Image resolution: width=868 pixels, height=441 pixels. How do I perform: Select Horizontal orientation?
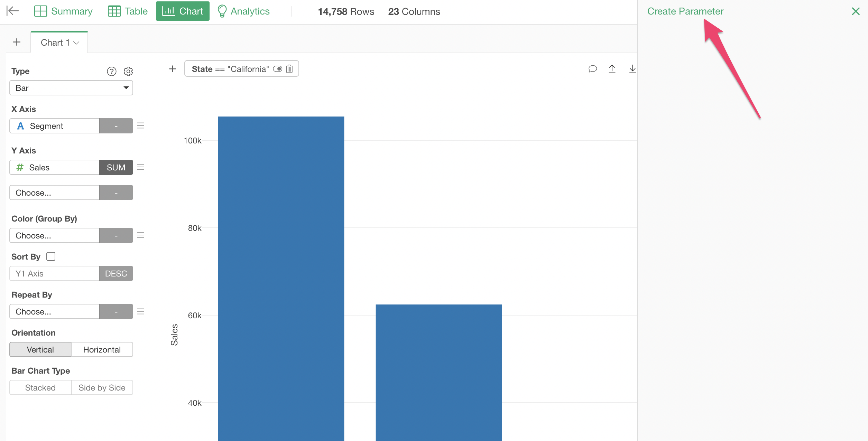click(x=102, y=349)
